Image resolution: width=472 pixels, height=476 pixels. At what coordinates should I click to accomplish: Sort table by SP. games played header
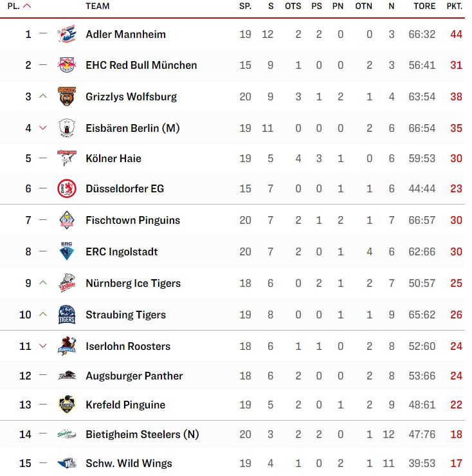pyautogui.click(x=245, y=6)
